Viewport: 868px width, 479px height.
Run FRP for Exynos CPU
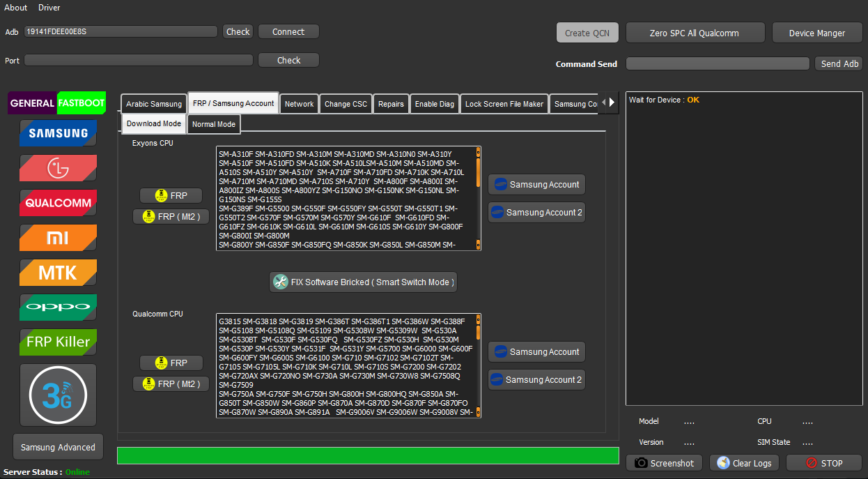click(x=171, y=196)
